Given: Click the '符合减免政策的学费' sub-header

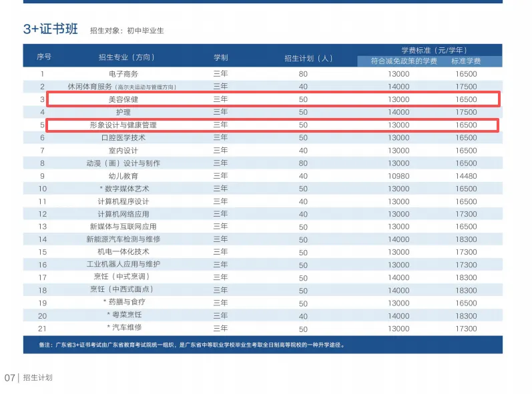Looking at the screenshot, I should click(404, 61).
